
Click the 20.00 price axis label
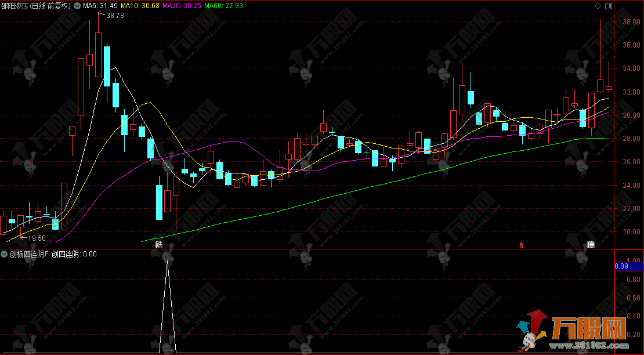(631, 232)
